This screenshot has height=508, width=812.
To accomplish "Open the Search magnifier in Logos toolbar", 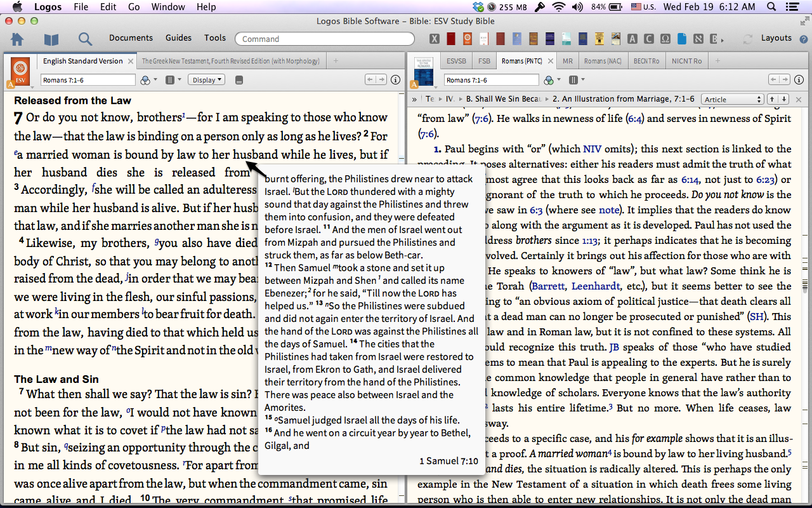I will [85, 39].
